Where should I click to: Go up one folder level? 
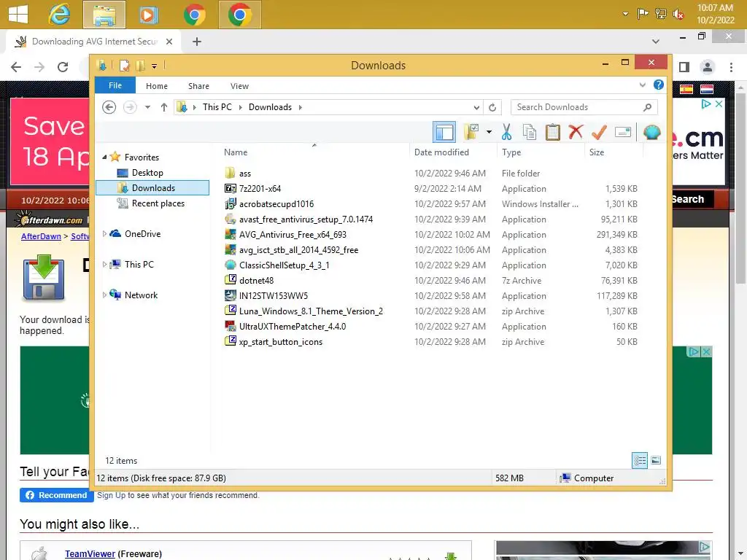click(x=164, y=107)
